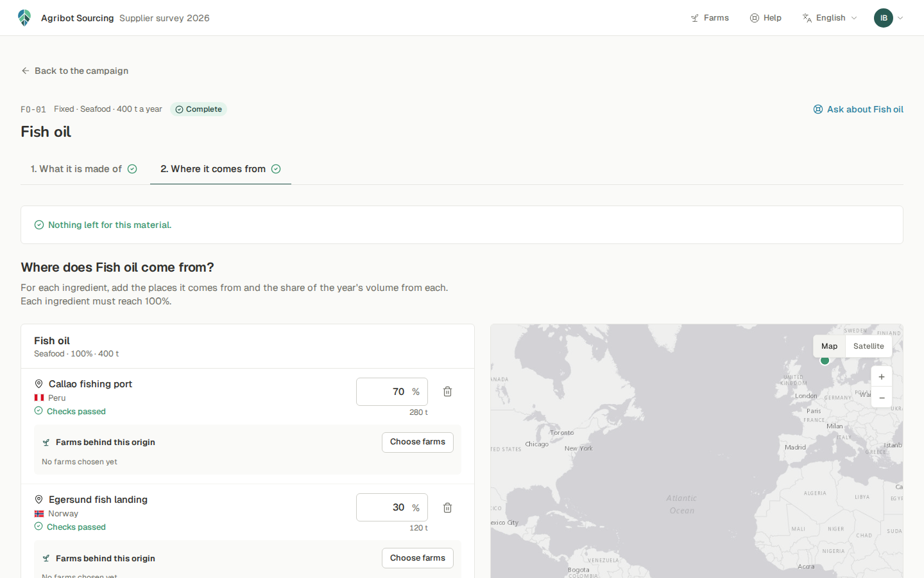Open the Farms page

coord(710,18)
